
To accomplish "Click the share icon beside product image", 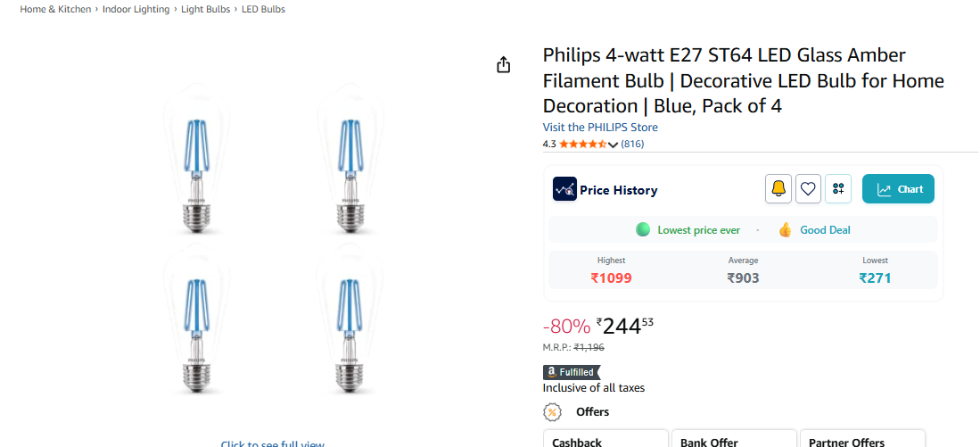I will (x=504, y=64).
